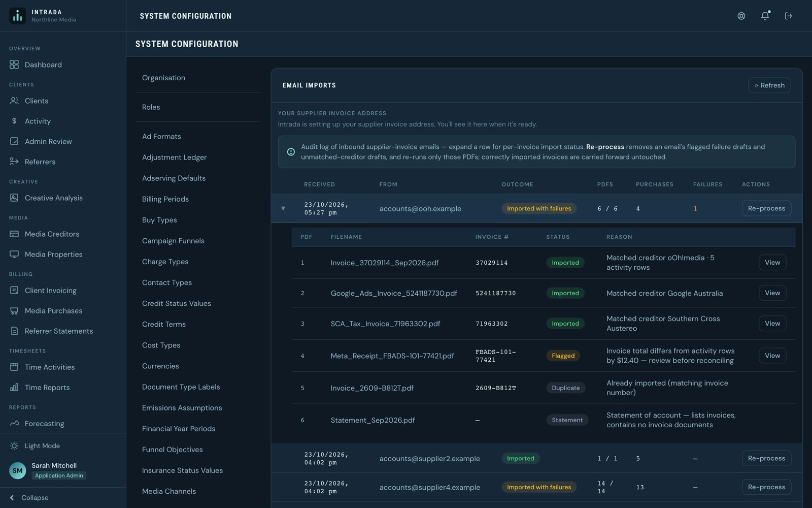Open Time Reports in sidebar
This screenshot has width=812, height=508.
63,387
